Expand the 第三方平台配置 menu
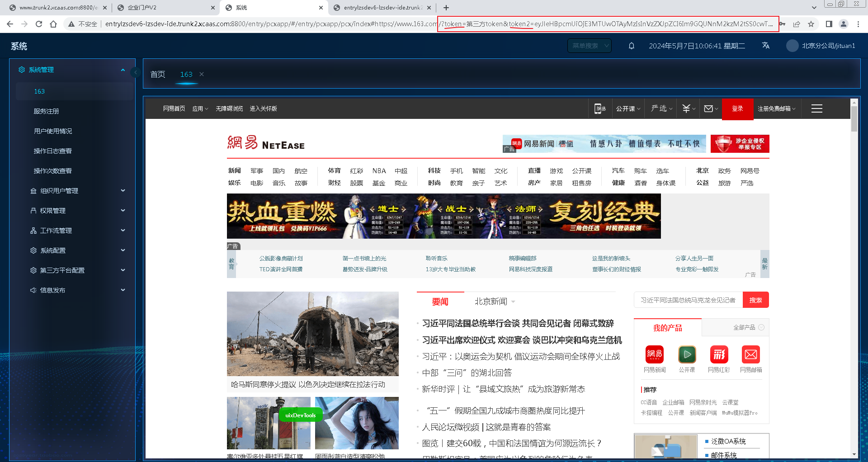The width and height of the screenshot is (868, 462). click(x=75, y=270)
